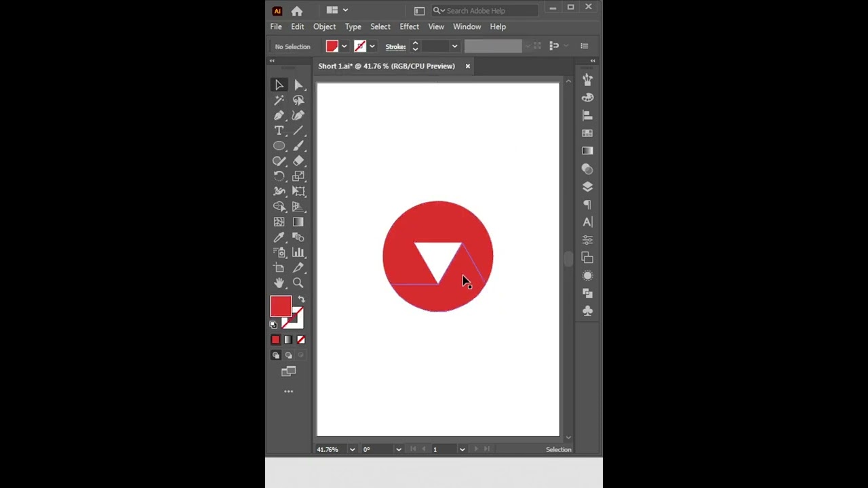868x488 pixels.
Task: Select the Column Graph tool
Action: point(298,252)
